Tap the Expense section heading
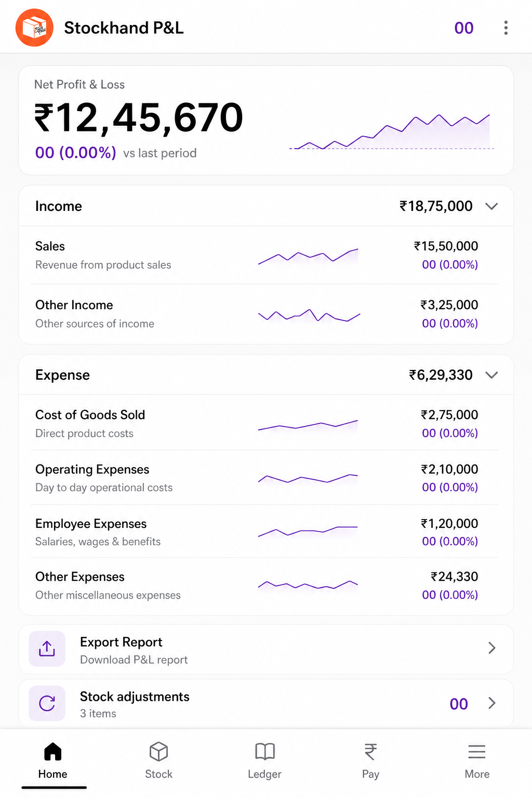This screenshot has width=532, height=798. (62, 375)
